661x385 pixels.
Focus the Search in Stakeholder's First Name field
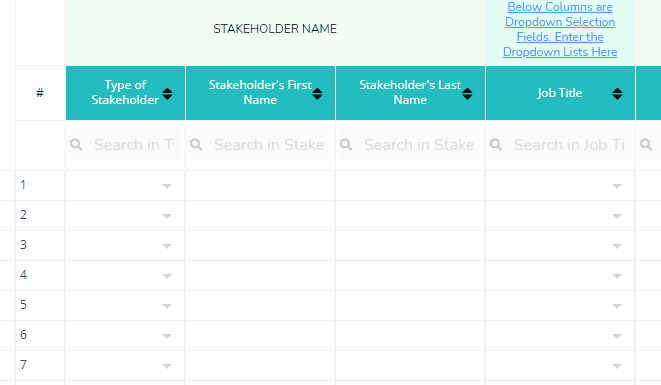coord(260,145)
